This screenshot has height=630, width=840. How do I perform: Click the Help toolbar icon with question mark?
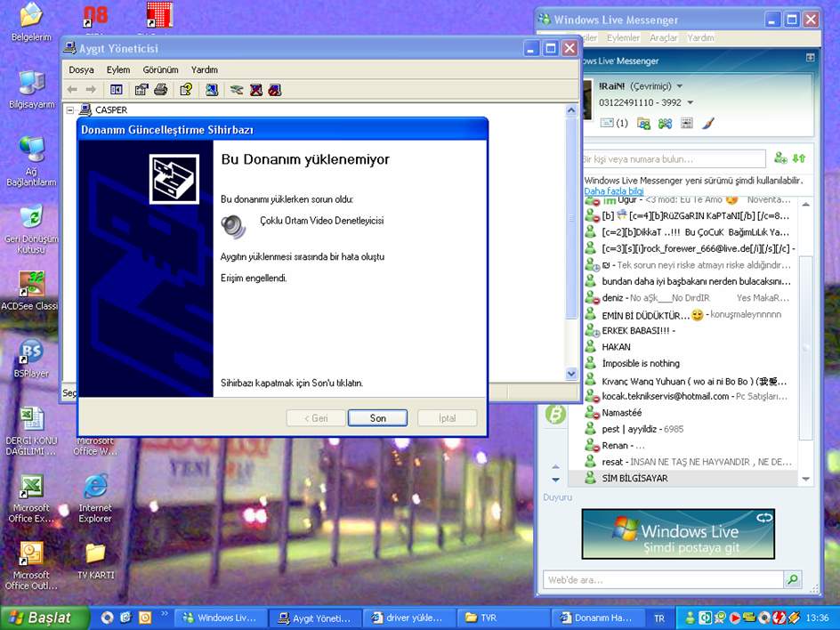pyautogui.click(x=186, y=90)
